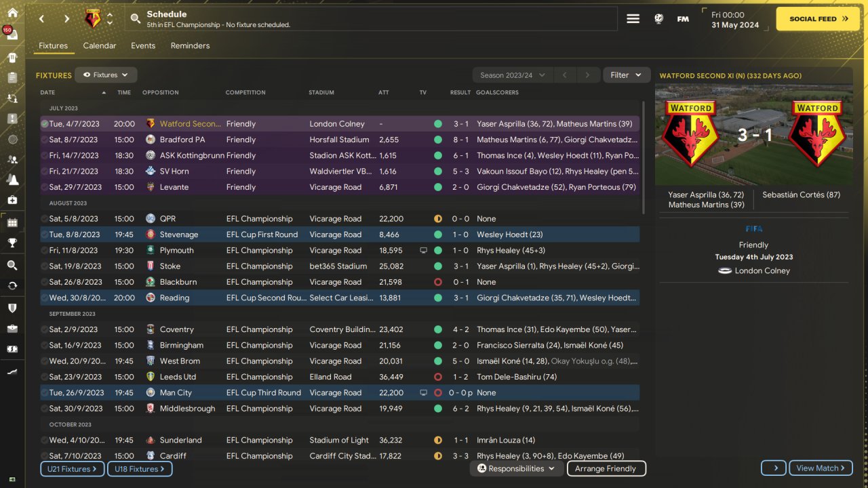This screenshot has height=488, width=868.
Task: Click the QPR club badge
Action: tap(151, 219)
